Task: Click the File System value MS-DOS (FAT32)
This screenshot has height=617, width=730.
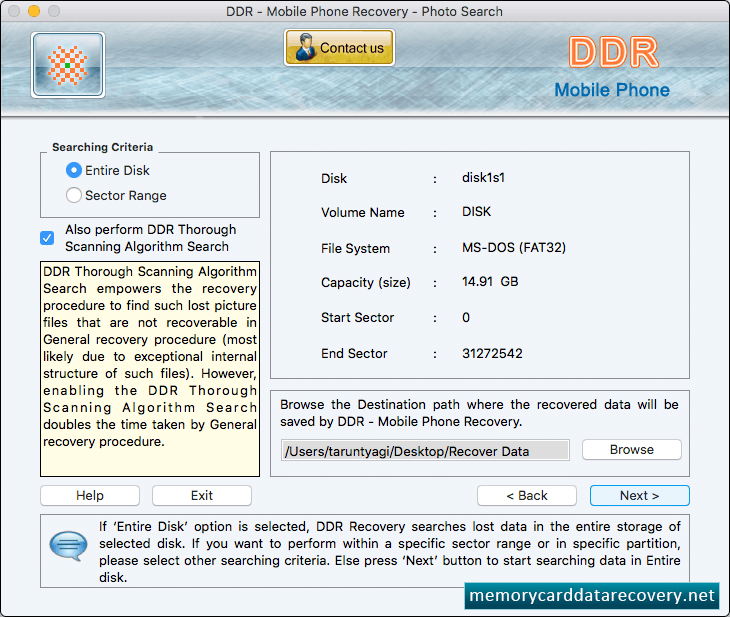Action: [x=514, y=247]
